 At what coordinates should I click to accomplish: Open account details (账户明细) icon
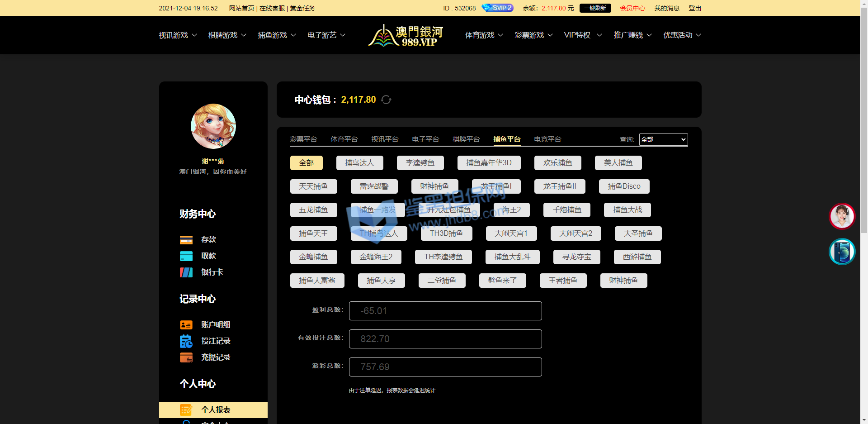[x=186, y=325]
